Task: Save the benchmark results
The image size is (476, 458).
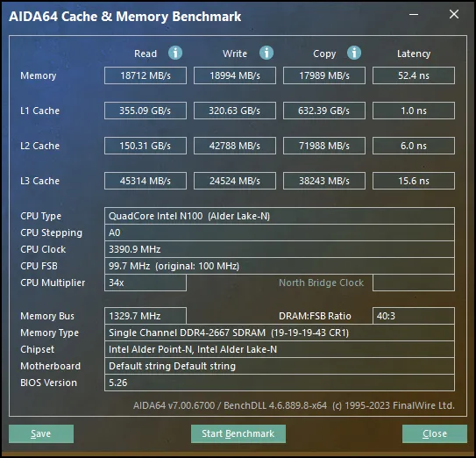Action: pos(41,433)
